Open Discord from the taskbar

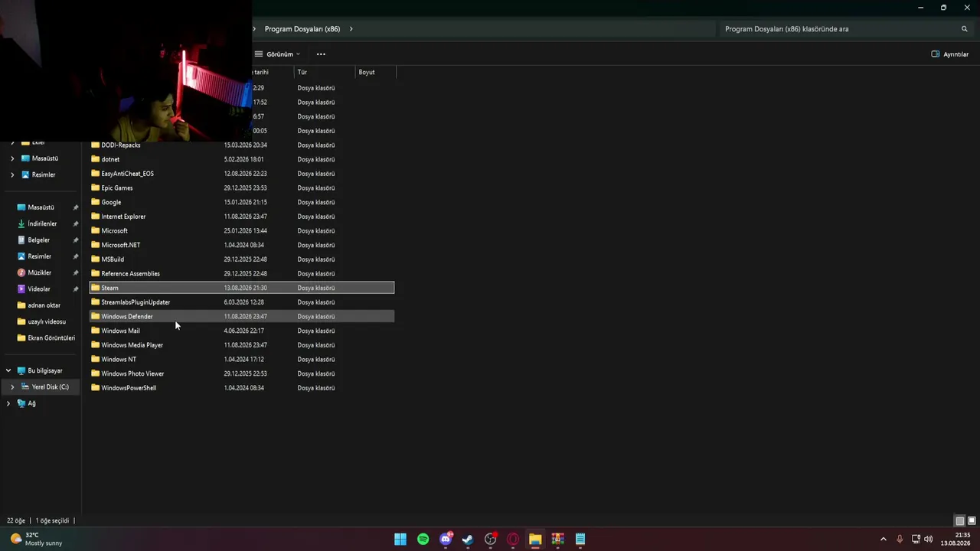(446, 540)
